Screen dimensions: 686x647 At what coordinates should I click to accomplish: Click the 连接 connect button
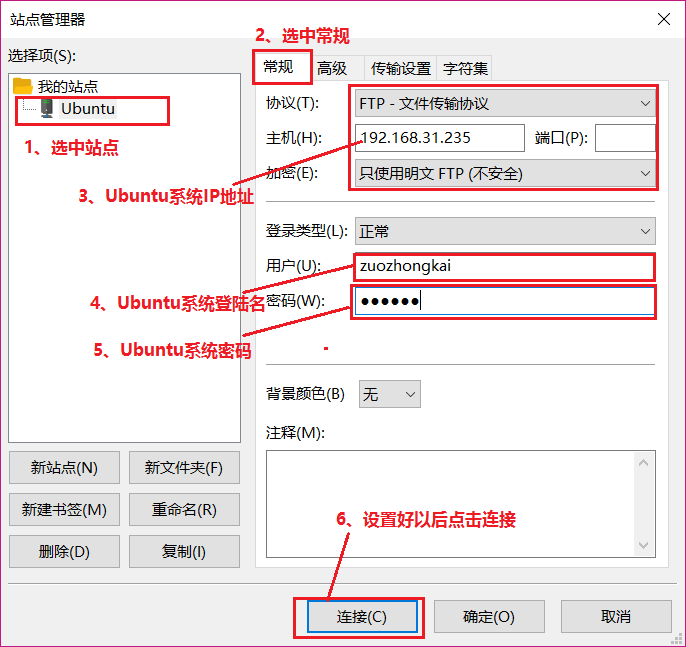362,616
